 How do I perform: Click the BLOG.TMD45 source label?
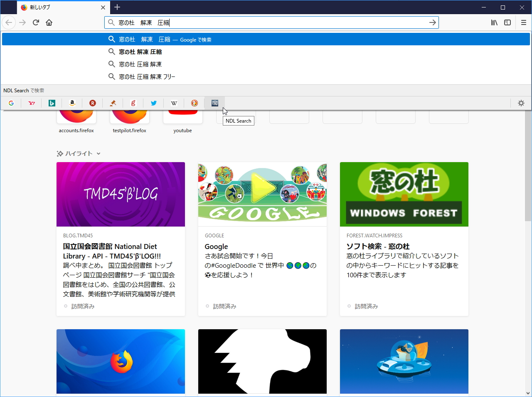(78, 236)
